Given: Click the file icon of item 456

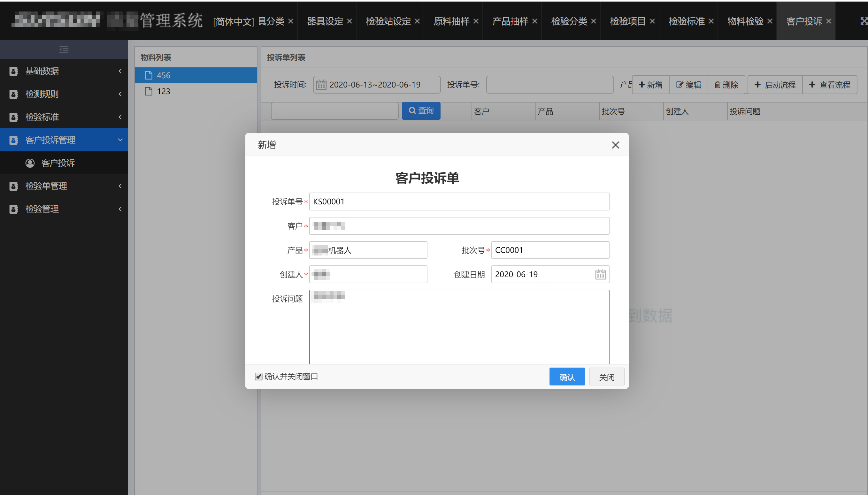Looking at the screenshot, I should coord(149,75).
